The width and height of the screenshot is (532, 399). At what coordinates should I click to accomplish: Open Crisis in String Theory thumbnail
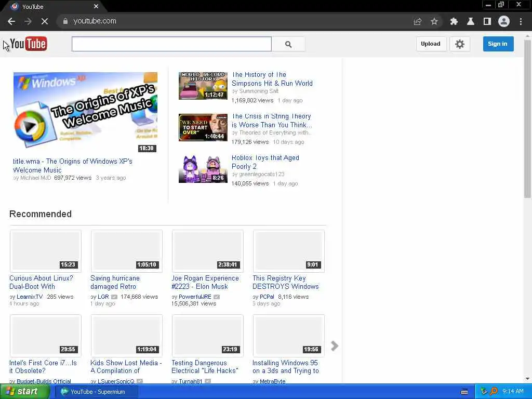[x=203, y=128]
